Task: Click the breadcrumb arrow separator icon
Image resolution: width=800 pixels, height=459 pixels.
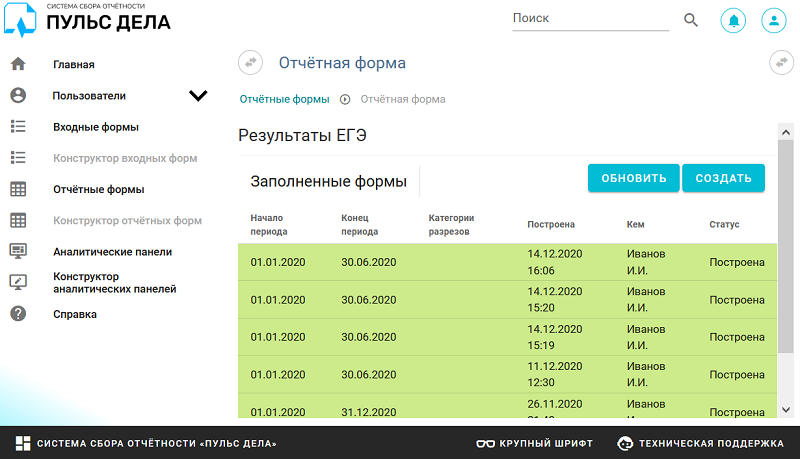Action: [345, 99]
